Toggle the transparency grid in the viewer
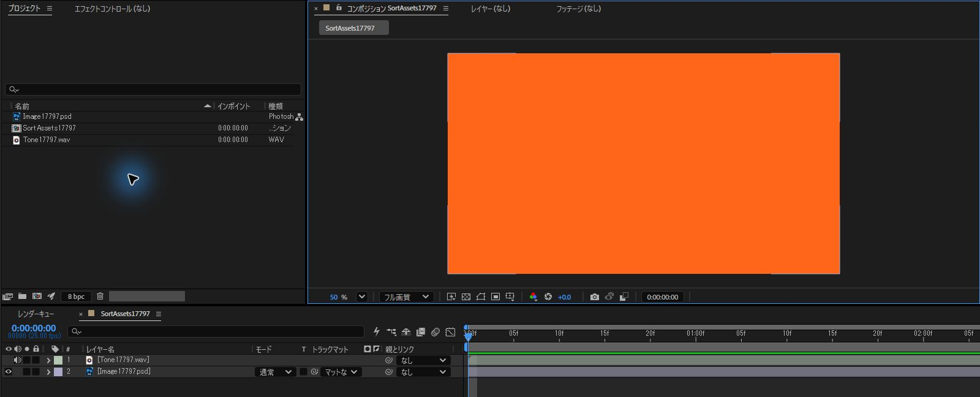Screen dimensions: 980x397 point(466,297)
